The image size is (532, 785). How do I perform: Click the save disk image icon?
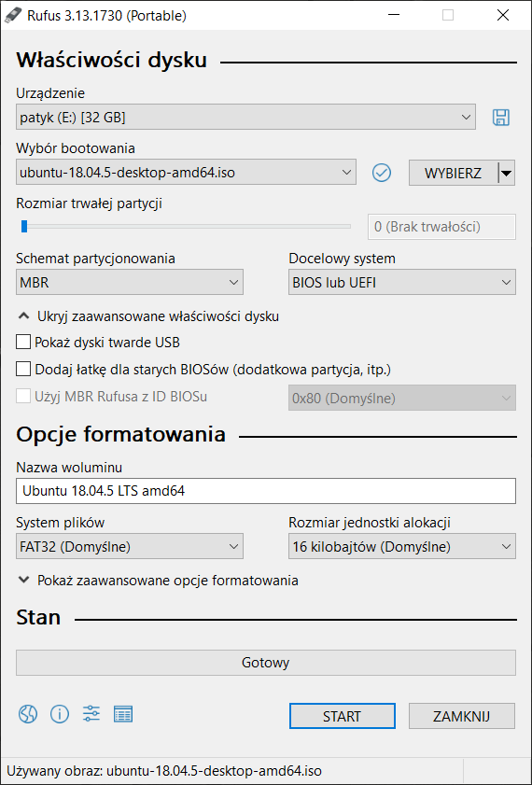(501, 118)
